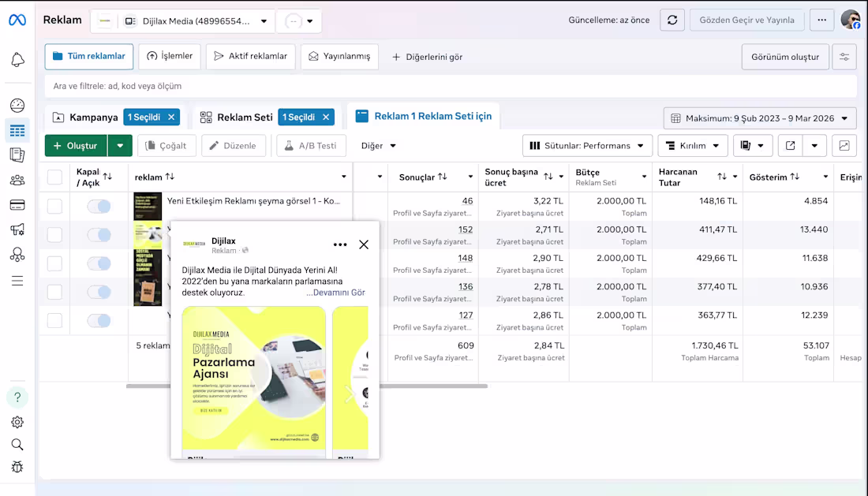Open the audiences people icon in sidebar
The height and width of the screenshot is (496, 868).
coord(17,181)
